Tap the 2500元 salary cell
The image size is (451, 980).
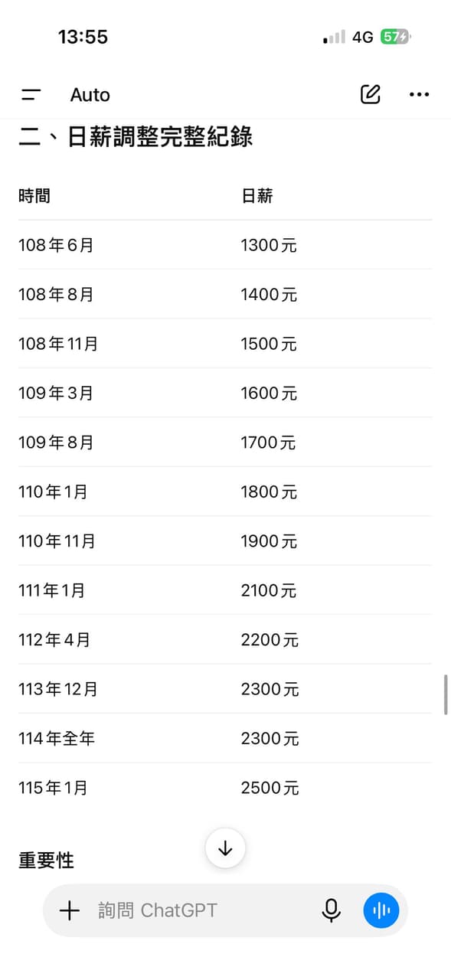coord(270,788)
